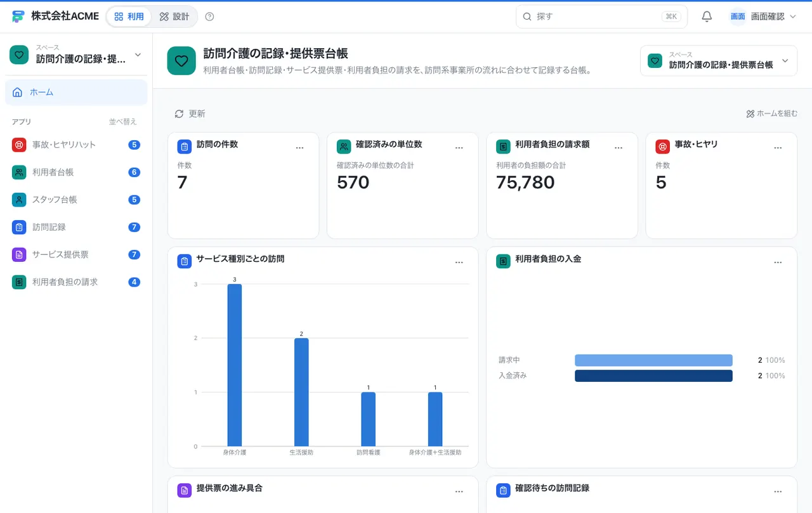Click the サービス種別ごとの訪問 chart icon
Image resolution: width=812 pixels, height=513 pixels.
(x=185, y=261)
